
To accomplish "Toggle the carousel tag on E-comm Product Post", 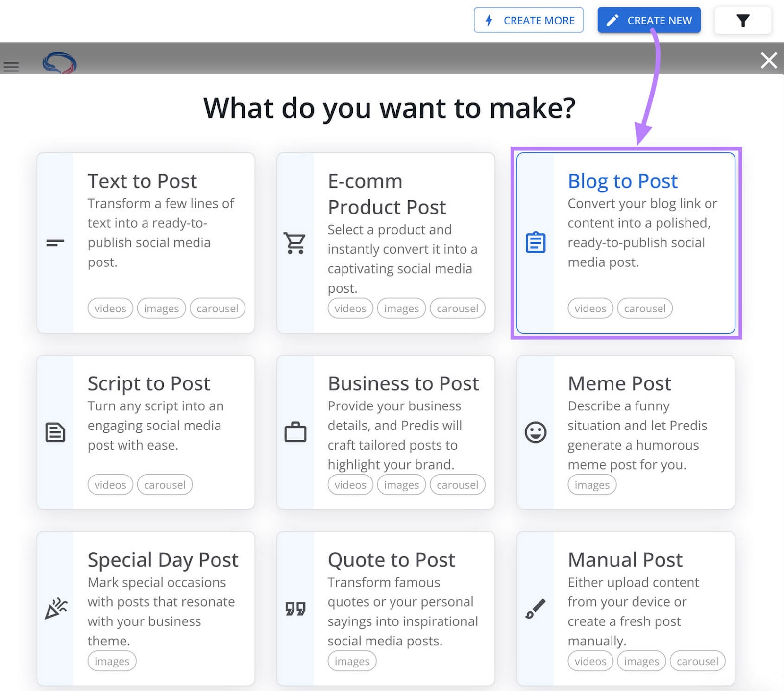I will tap(457, 308).
